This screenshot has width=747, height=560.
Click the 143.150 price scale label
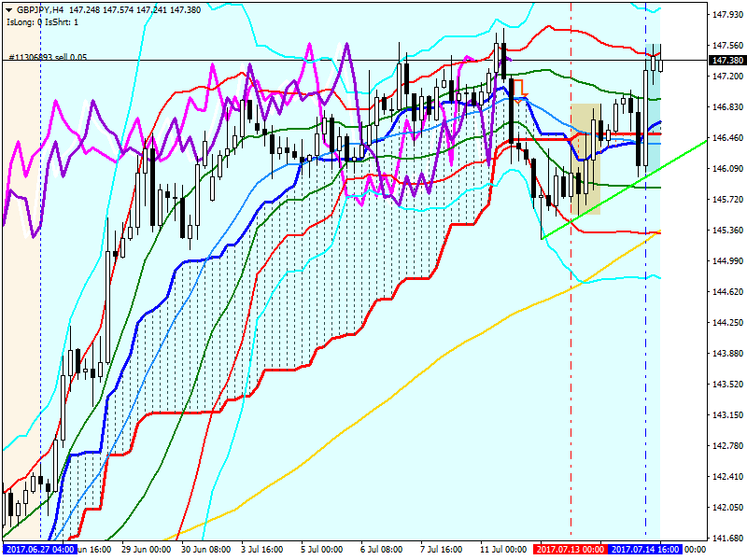click(727, 415)
